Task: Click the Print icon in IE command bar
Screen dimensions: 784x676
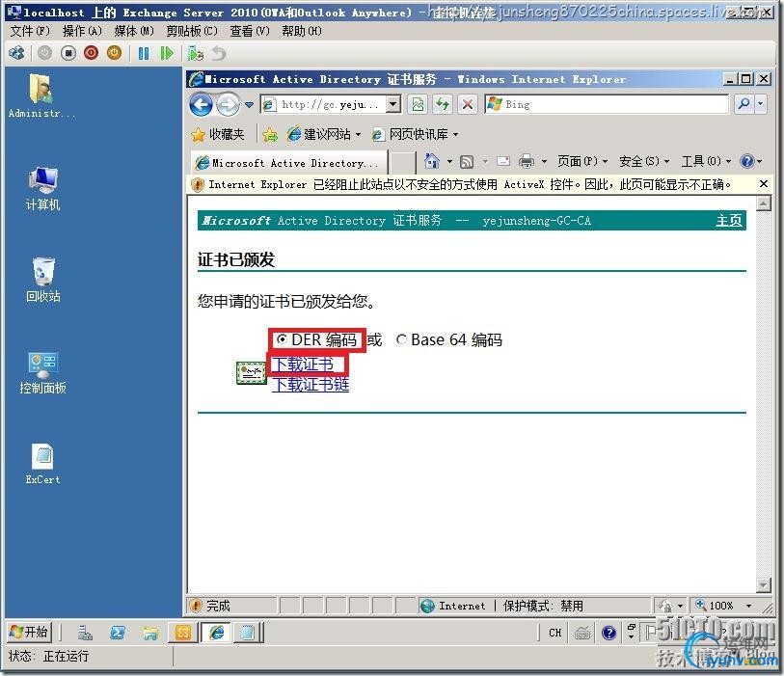Action: pos(526,161)
